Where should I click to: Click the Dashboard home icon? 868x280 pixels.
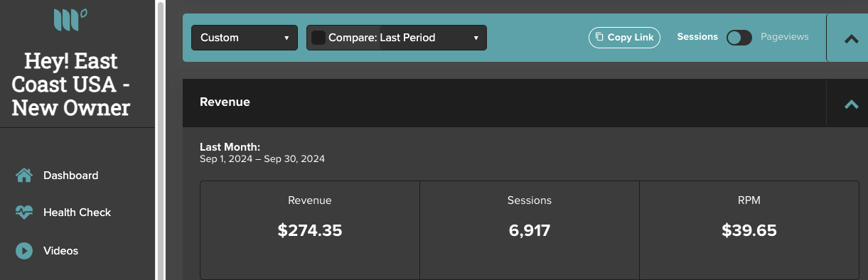(24, 176)
